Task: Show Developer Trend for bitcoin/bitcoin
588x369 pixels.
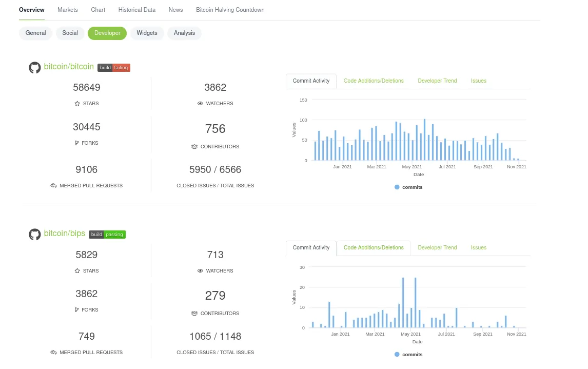Action: [437, 81]
